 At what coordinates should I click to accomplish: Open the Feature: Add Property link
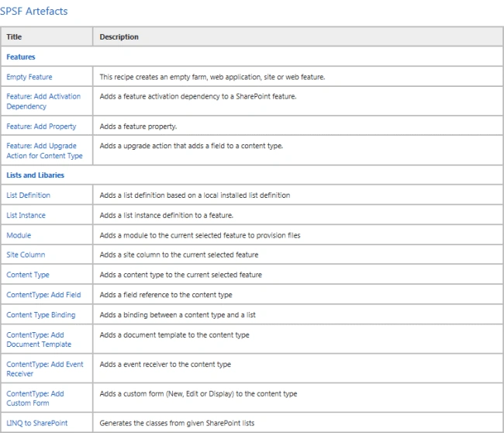tap(41, 126)
